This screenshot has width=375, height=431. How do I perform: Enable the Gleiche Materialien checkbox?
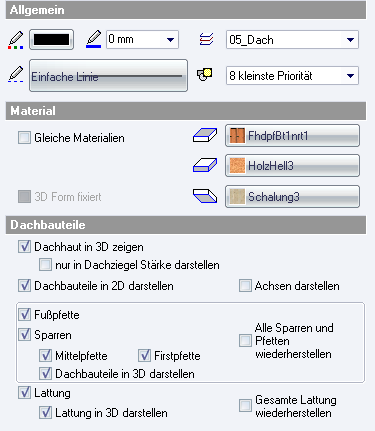(24, 137)
